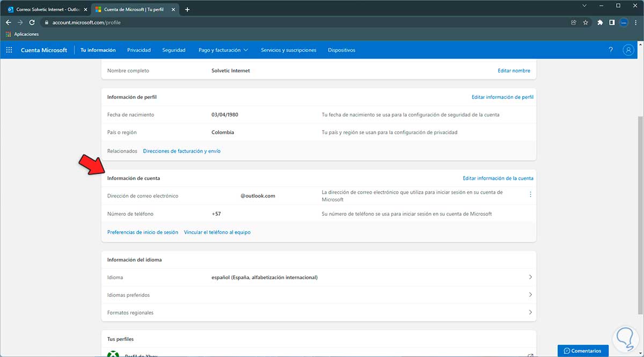Select the +57 phone number value
This screenshot has width=644, height=357.
(216, 214)
